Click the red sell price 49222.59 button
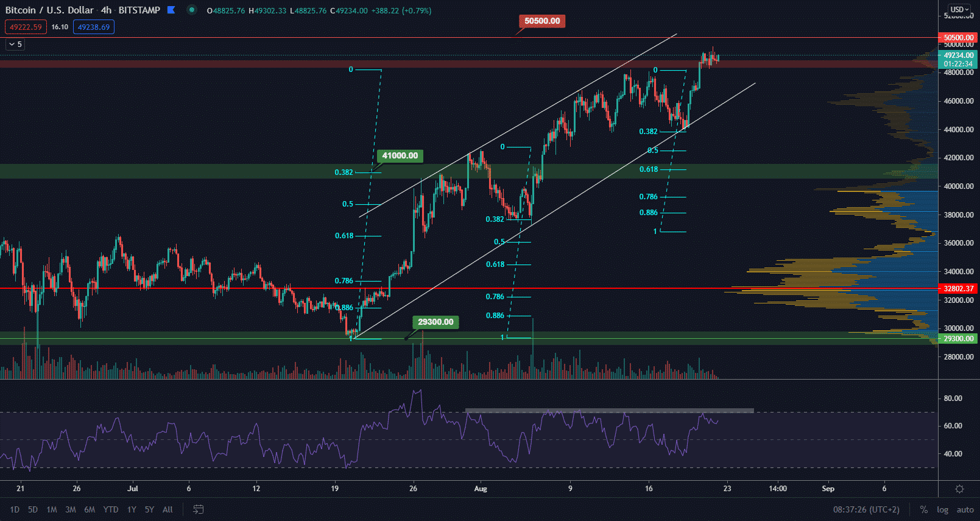Screen dimensions: 980x521 point(26,27)
